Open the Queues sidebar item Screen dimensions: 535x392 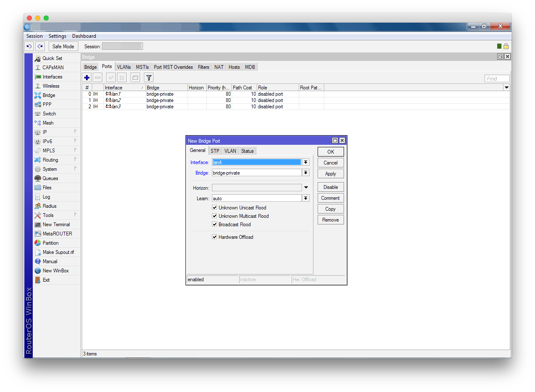(50, 178)
